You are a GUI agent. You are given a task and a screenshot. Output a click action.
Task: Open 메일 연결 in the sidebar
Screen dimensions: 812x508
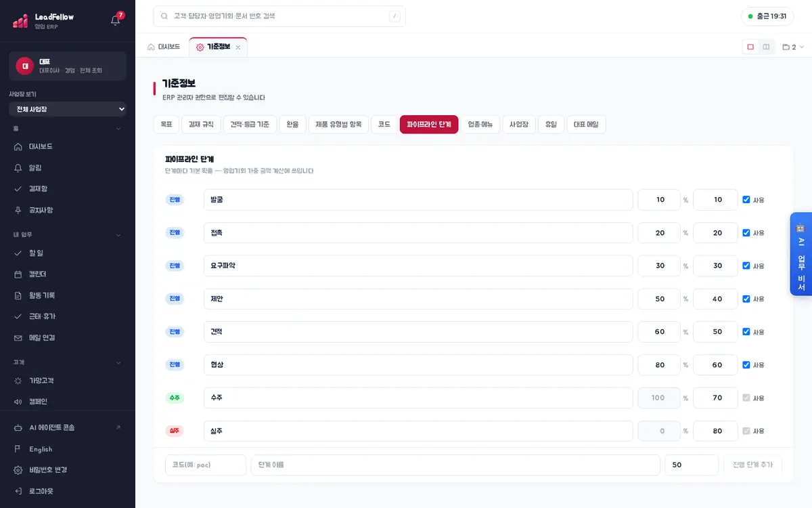pyautogui.click(x=68, y=337)
